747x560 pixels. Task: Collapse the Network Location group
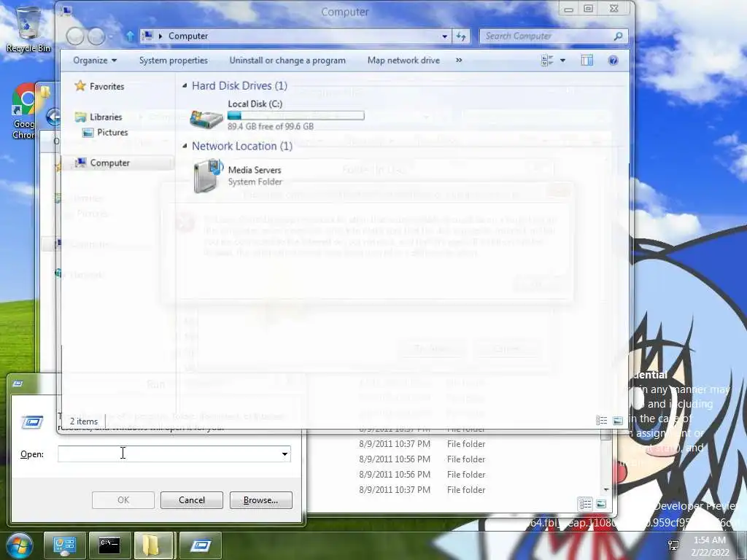pyautogui.click(x=185, y=146)
